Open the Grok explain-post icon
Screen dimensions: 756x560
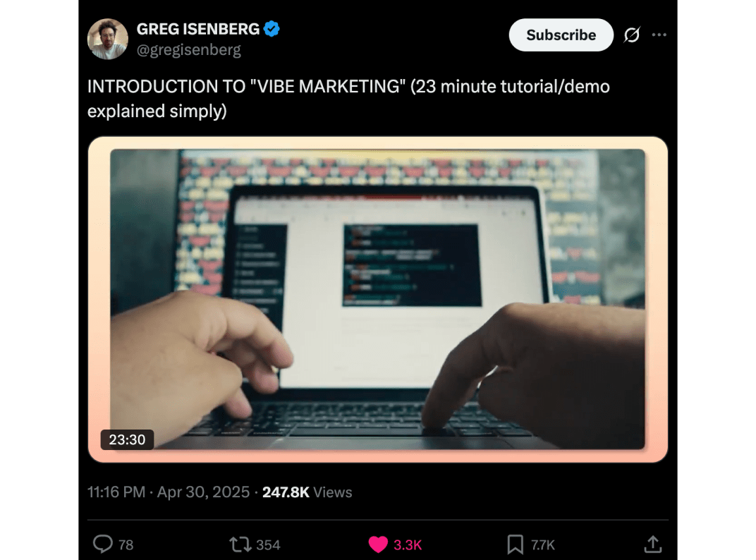coord(632,35)
